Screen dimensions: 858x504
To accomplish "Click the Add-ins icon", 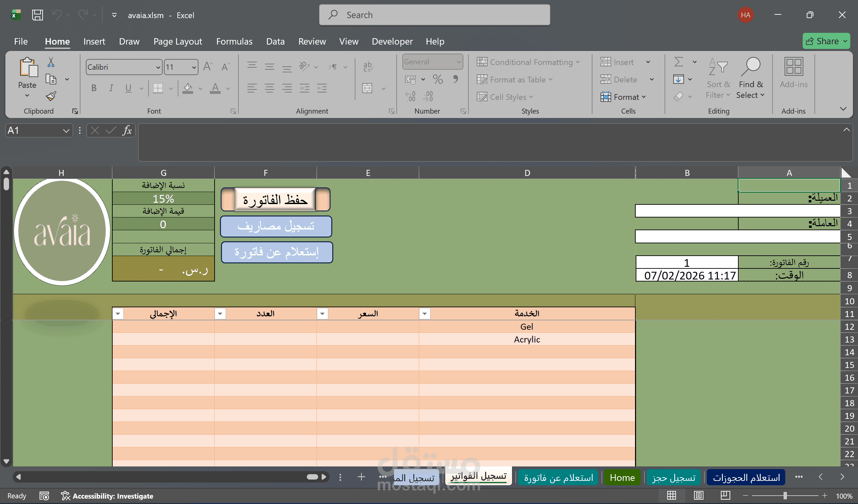I will [793, 66].
